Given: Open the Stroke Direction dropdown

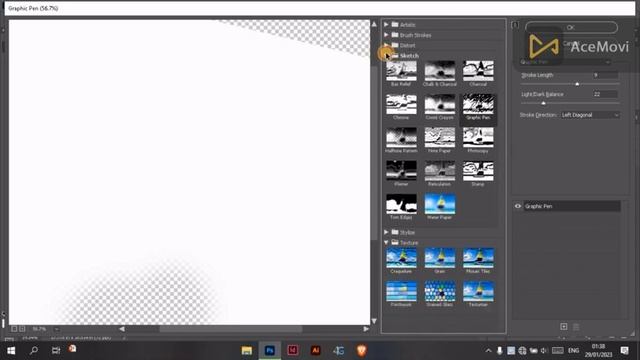Looking at the screenshot, I should (590, 115).
